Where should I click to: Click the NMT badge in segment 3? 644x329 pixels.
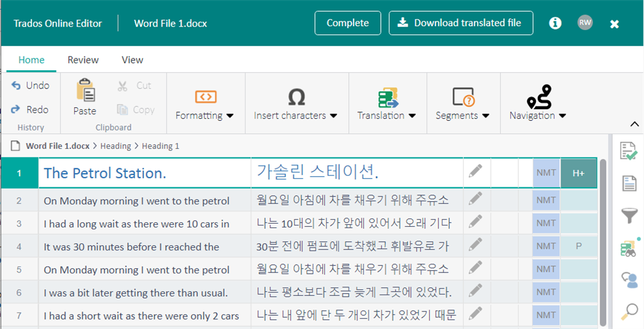tap(546, 223)
